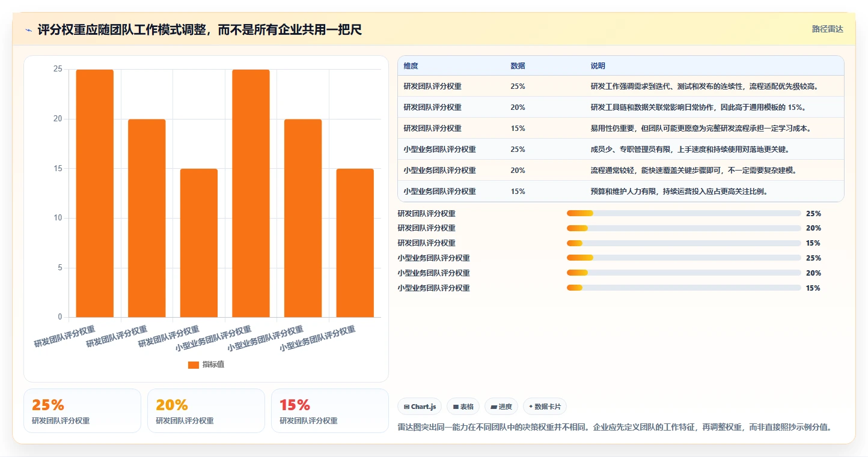Screen dimensions: 868x457
Task: Click the 研发团队评分权重 chart bar with value 20
Action: coord(147,218)
